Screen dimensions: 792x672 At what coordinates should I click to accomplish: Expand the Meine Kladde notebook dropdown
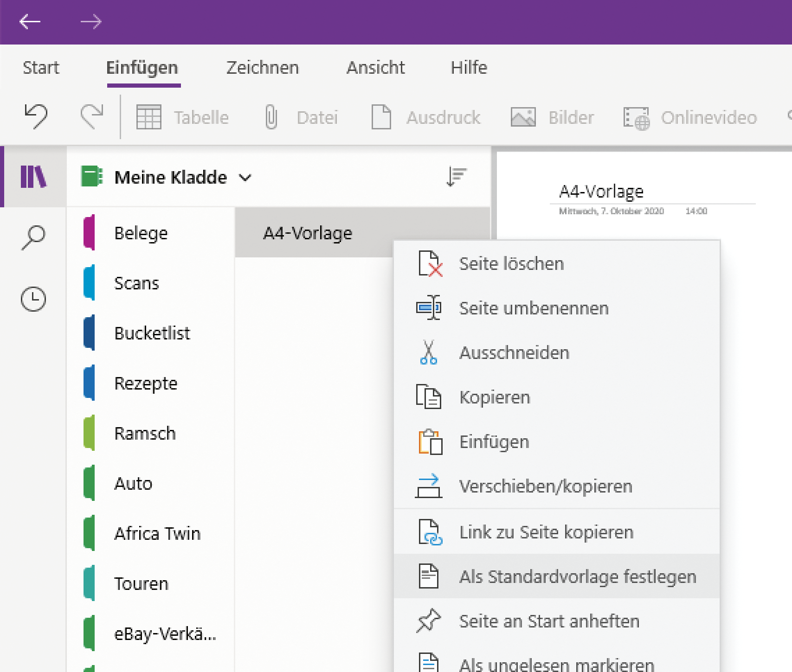pyautogui.click(x=245, y=178)
